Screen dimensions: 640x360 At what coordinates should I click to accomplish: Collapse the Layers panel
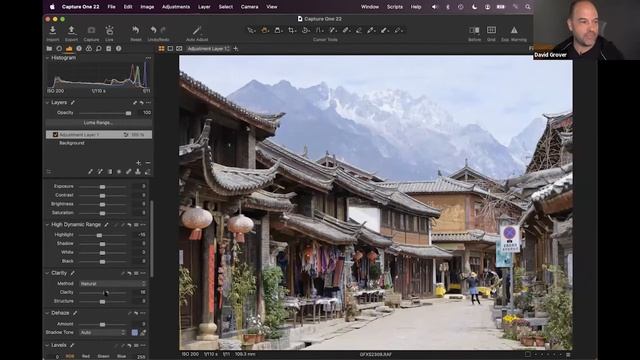click(x=47, y=102)
